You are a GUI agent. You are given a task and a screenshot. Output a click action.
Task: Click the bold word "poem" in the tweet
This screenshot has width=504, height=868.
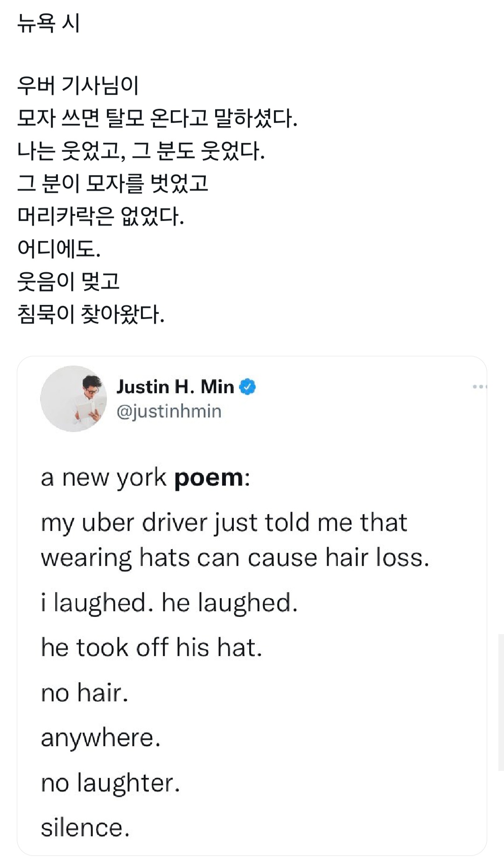coord(209,478)
